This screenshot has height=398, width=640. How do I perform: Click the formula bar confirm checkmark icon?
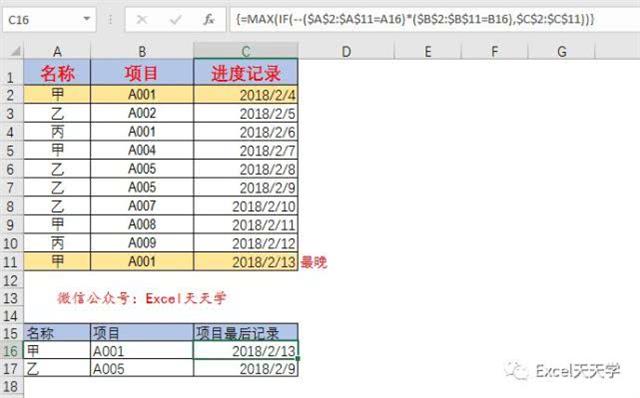(176, 19)
